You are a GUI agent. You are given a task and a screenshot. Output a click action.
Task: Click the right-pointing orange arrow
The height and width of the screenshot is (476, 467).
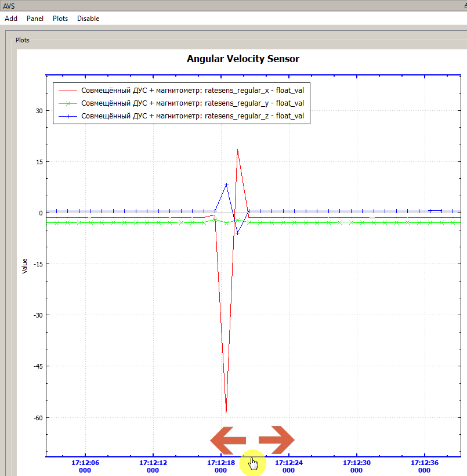pos(277,439)
